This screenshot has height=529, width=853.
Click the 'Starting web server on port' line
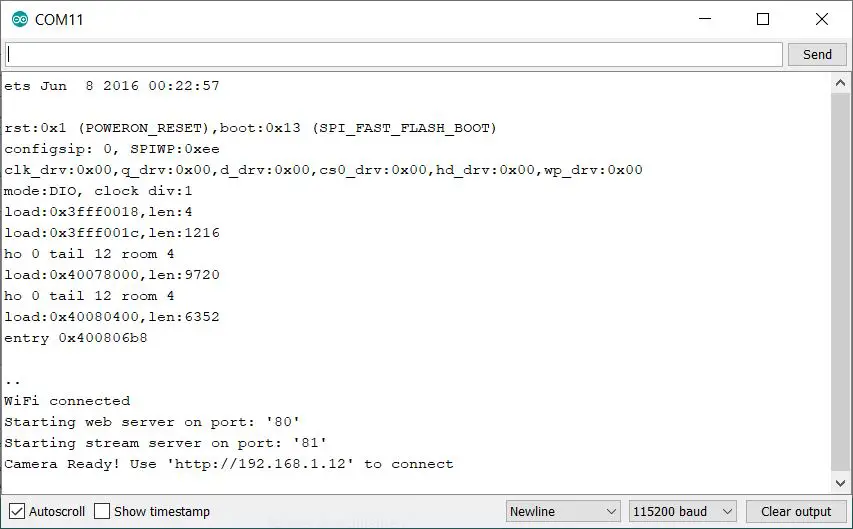152,422
